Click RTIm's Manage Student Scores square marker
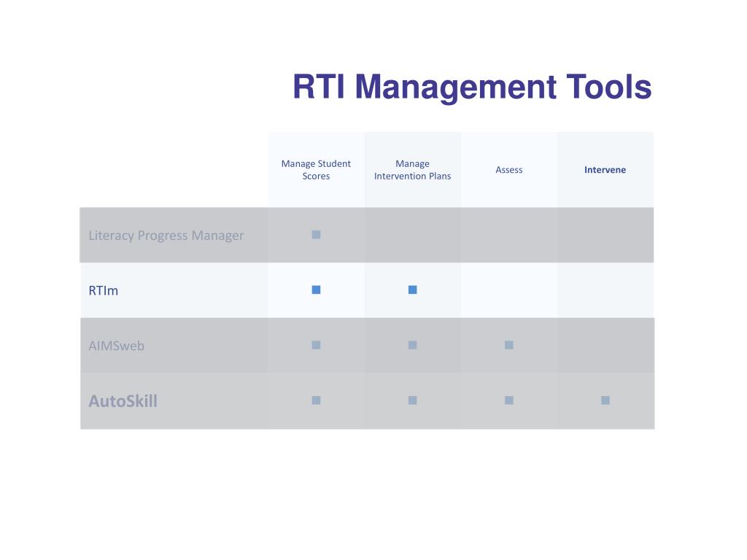This screenshot has height=560, width=747. tap(316, 289)
